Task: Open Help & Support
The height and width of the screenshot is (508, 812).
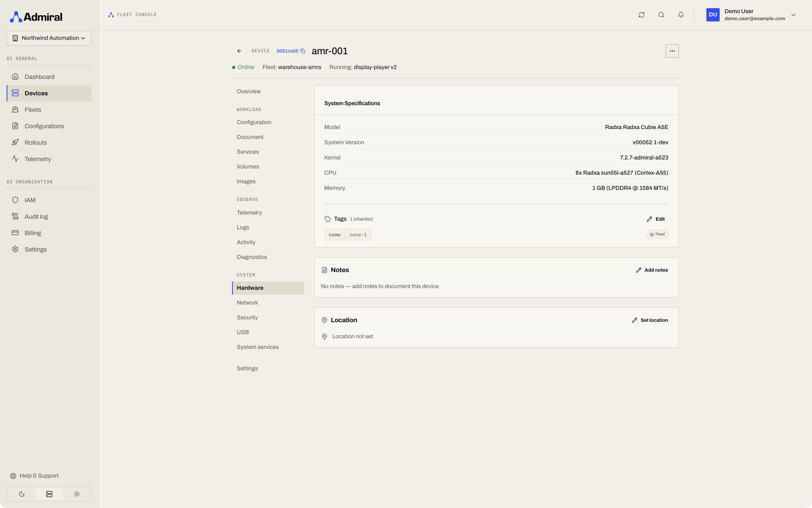Action: (35, 476)
